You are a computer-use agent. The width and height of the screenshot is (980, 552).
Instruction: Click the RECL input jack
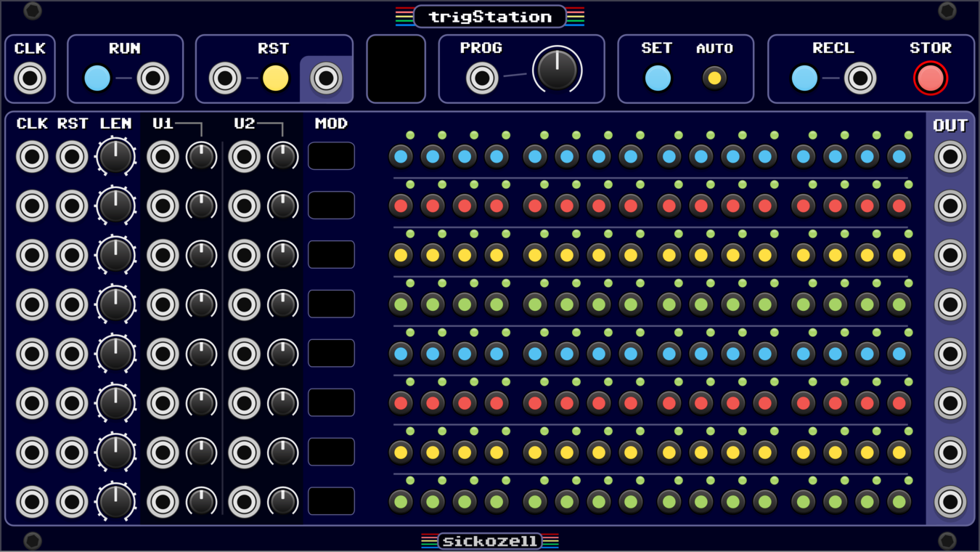click(x=860, y=78)
